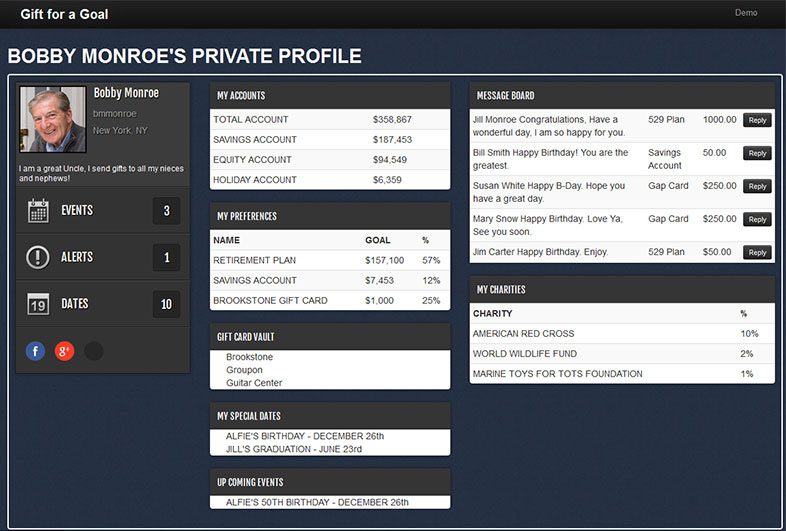Click the Bobby Monroe name heading
This screenshot has height=531, width=786.
click(126, 93)
